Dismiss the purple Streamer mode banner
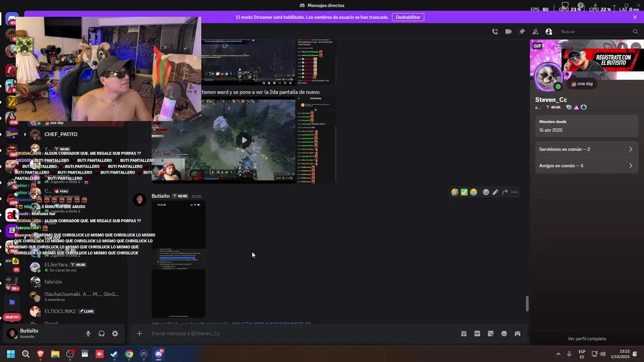The image size is (644, 362). (x=635, y=17)
